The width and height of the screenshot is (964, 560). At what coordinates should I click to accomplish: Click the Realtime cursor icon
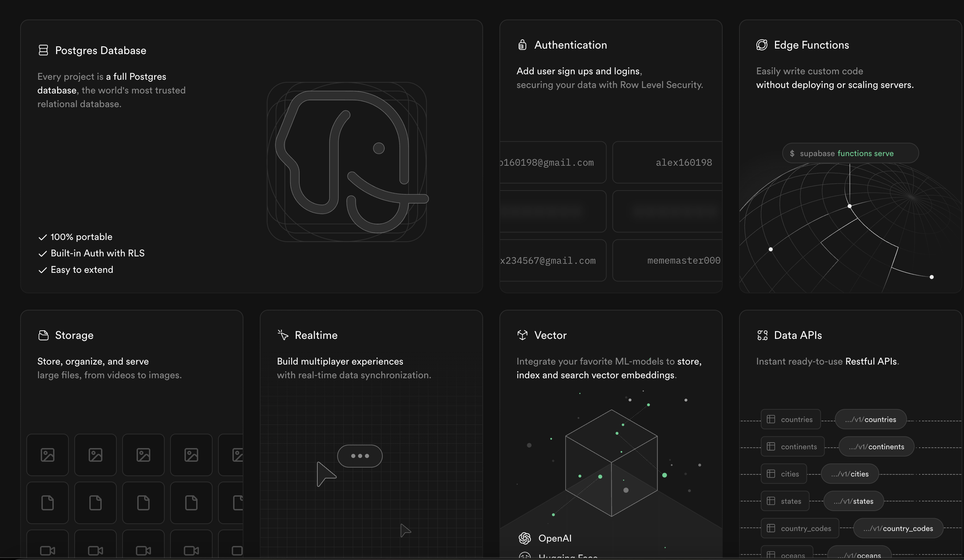coord(283,335)
